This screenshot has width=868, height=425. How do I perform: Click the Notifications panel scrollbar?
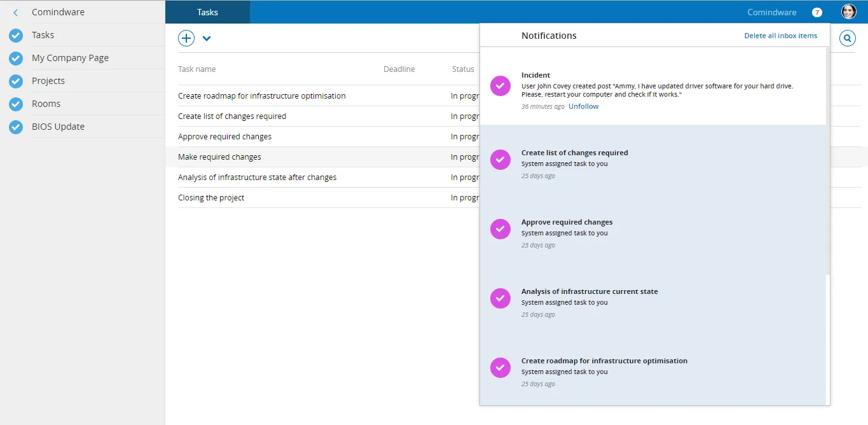827,162
